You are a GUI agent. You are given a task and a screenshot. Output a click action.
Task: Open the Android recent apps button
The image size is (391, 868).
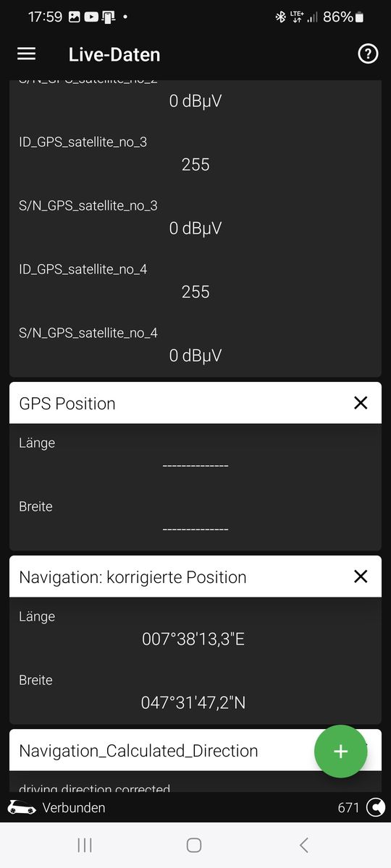tap(85, 845)
